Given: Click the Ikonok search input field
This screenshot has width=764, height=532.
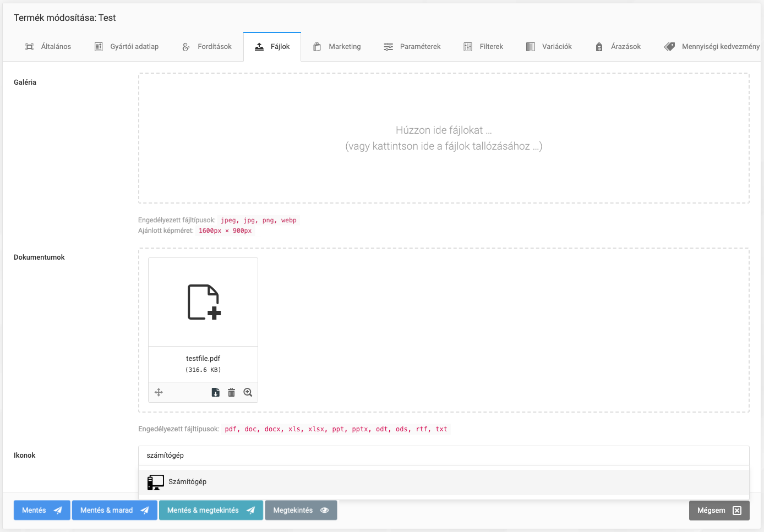Looking at the screenshot, I should point(444,456).
